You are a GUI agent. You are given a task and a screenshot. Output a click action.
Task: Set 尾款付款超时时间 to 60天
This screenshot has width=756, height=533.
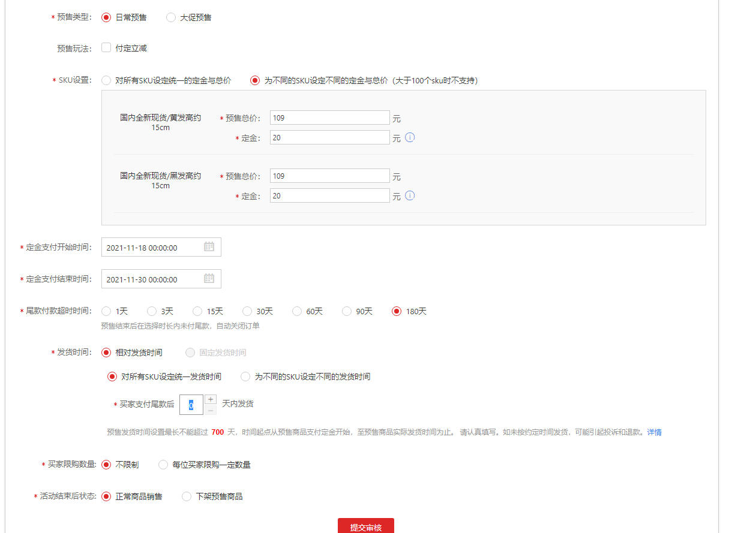(297, 311)
